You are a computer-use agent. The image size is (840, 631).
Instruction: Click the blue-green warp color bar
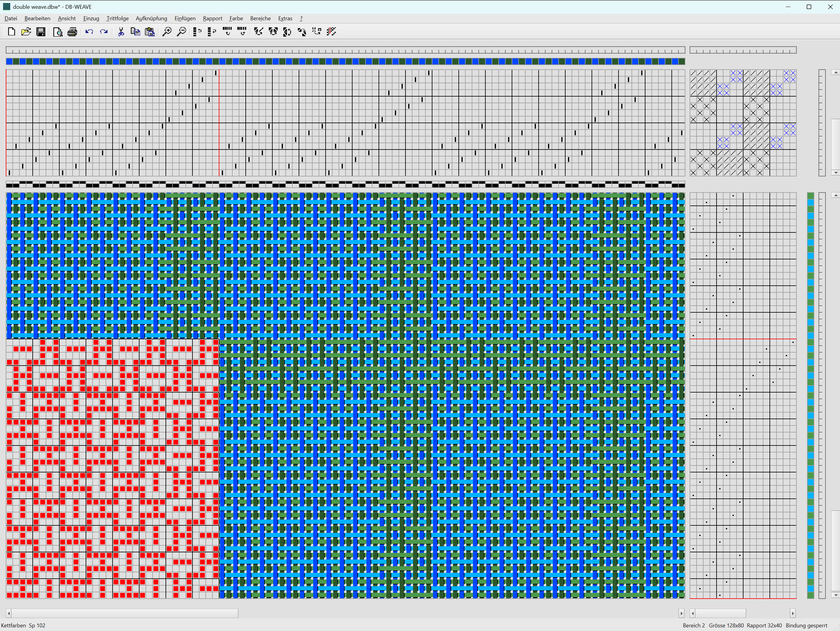click(346, 61)
